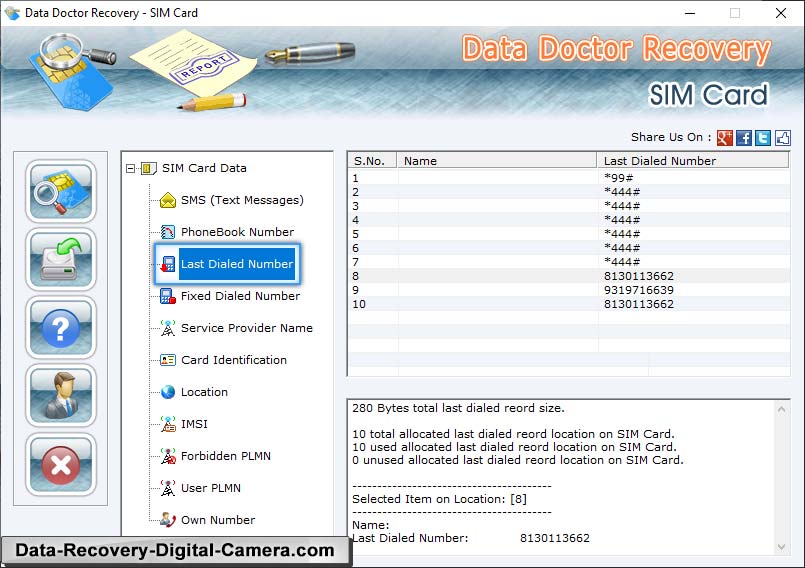This screenshot has width=805, height=568.
Task: Click Selected Item on Location [8] text
Action: coord(439,499)
